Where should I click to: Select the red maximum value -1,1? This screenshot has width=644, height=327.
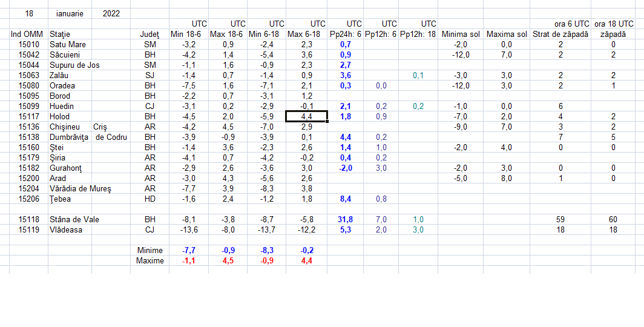tap(189, 260)
